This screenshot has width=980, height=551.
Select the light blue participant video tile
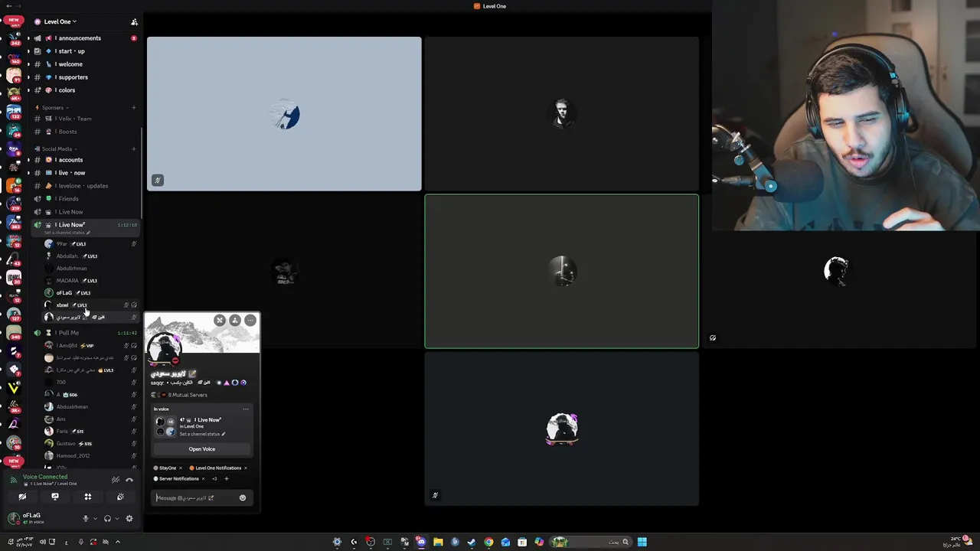pos(284,114)
